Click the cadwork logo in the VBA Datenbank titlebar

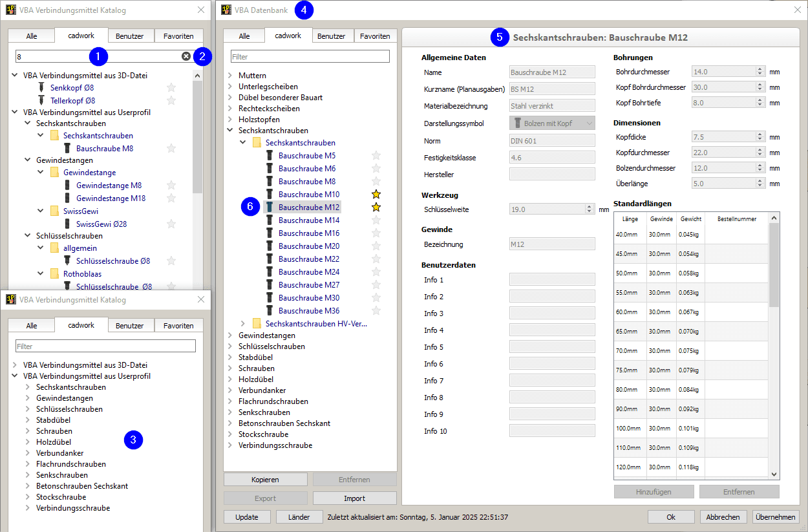(226, 10)
